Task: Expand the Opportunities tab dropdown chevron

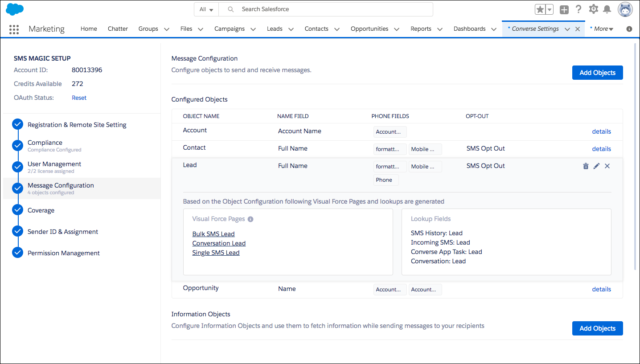Action: coord(397,29)
